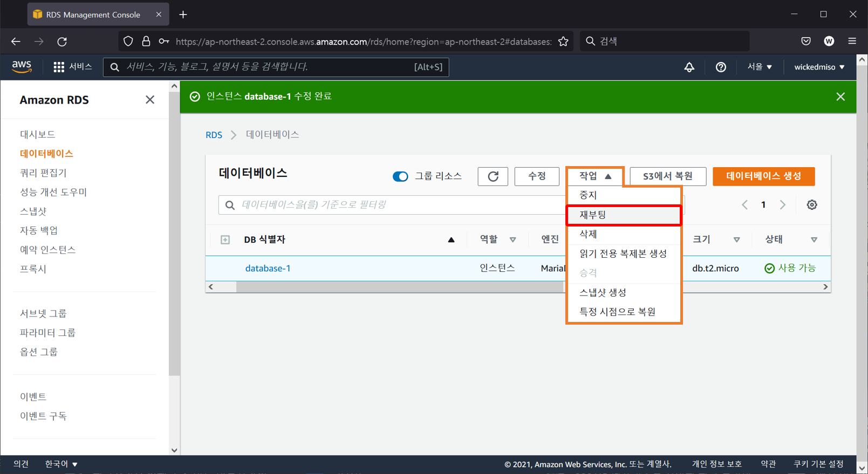Image resolution: width=868 pixels, height=474 pixels.
Task: Click the 데이터베이스 생성 button
Action: click(763, 176)
